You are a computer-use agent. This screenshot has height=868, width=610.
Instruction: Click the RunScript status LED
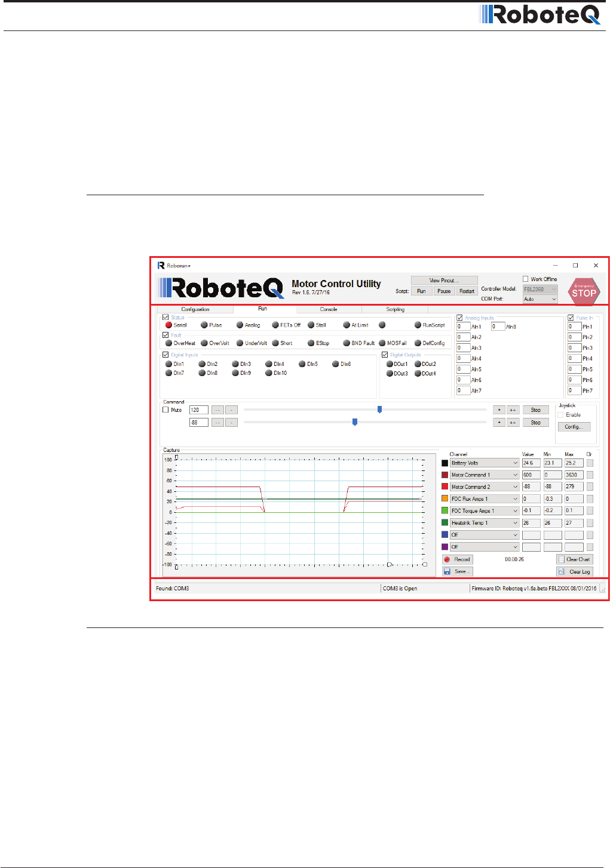pyautogui.click(x=418, y=325)
